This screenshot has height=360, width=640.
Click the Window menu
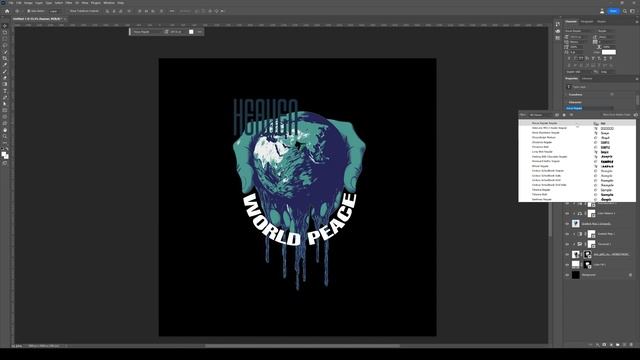point(109,3)
